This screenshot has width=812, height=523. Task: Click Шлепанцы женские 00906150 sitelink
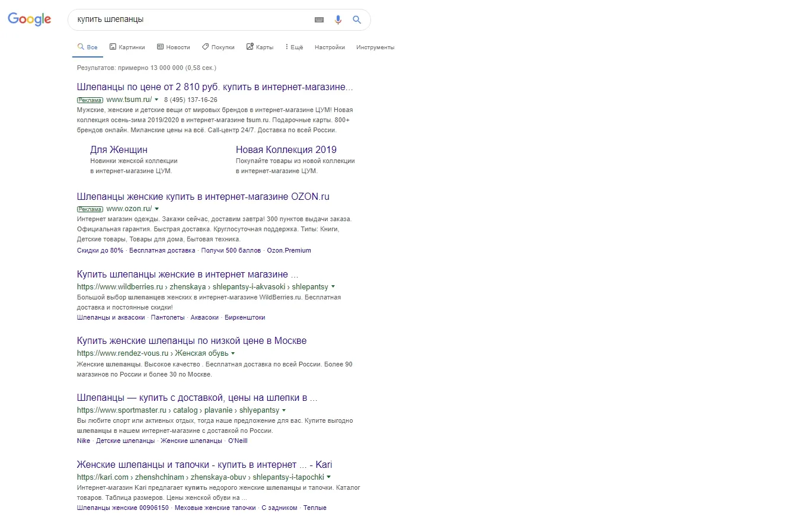[123, 508]
